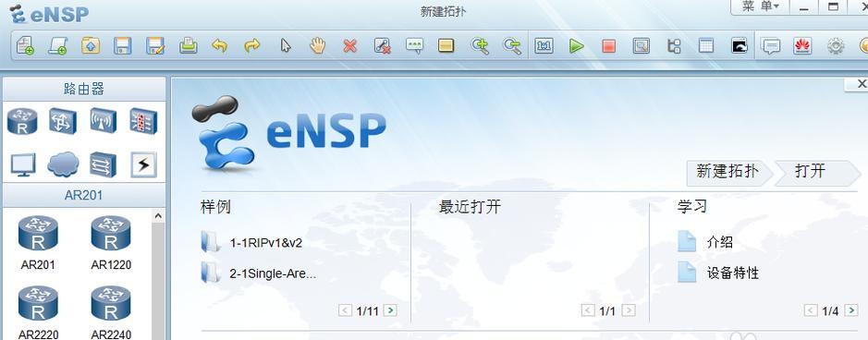
Task: Open the palette rectangle tool
Action: click(x=446, y=45)
